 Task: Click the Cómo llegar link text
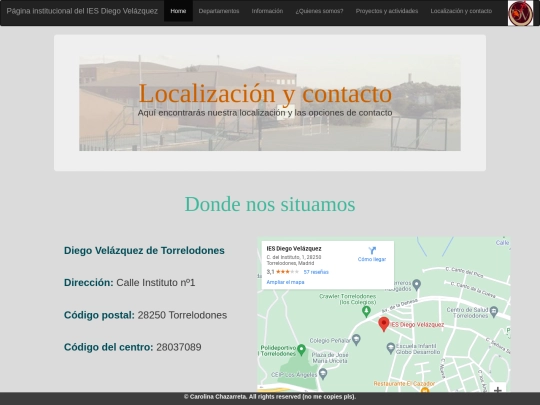pyautogui.click(x=372, y=259)
